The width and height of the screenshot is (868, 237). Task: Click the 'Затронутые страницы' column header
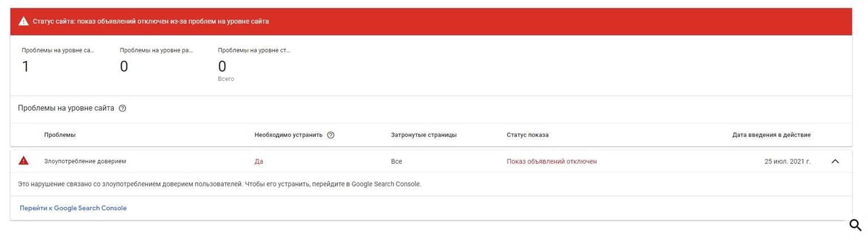pyautogui.click(x=424, y=135)
